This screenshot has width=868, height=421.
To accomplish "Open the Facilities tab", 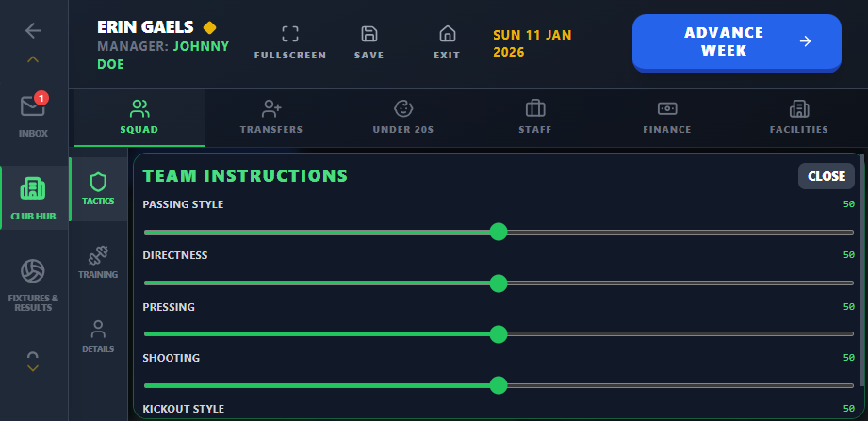I will coord(798,117).
